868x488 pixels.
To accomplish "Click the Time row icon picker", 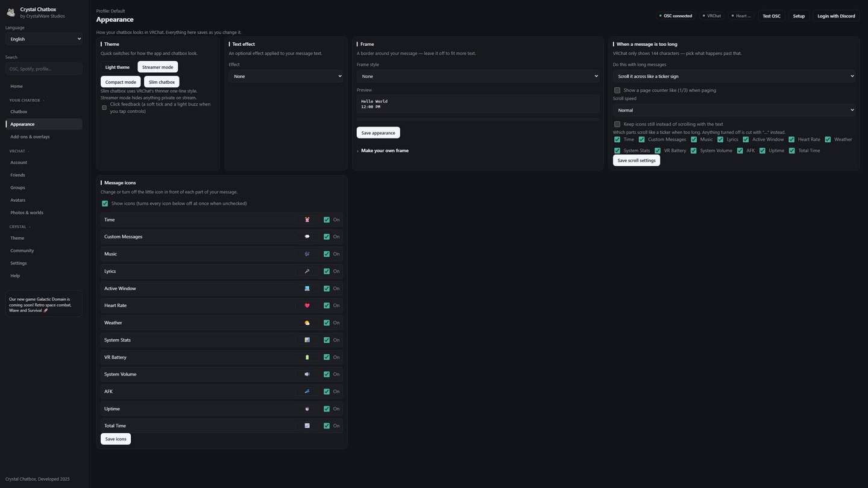I will (x=307, y=220).
